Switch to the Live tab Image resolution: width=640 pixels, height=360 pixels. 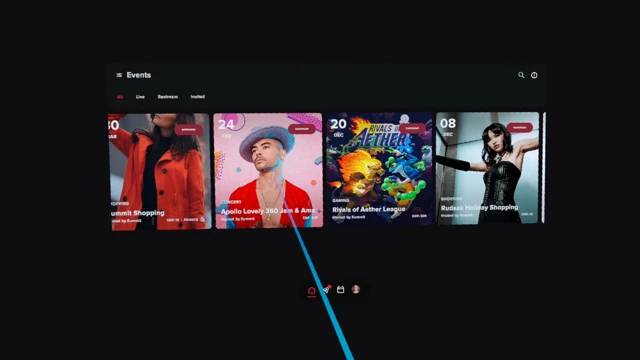tap(140, 97)
